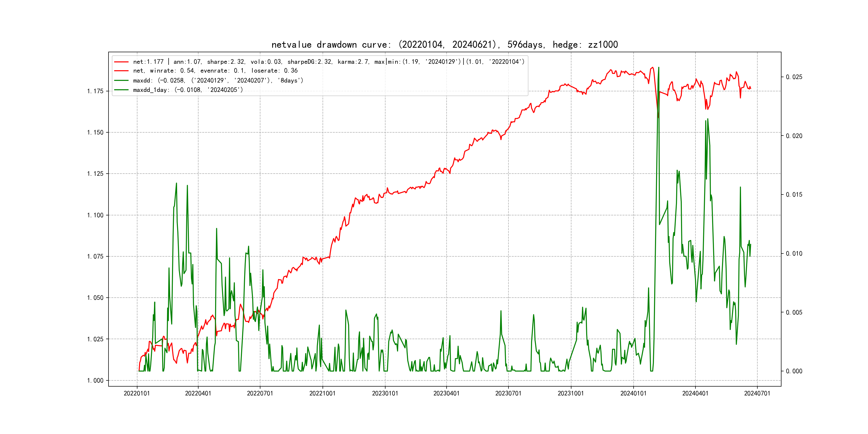Image resolution: width=868 pixels, height=434 pixels.
Task: Click the 20230101 x-axis tick label
Action: click(385, 393)
